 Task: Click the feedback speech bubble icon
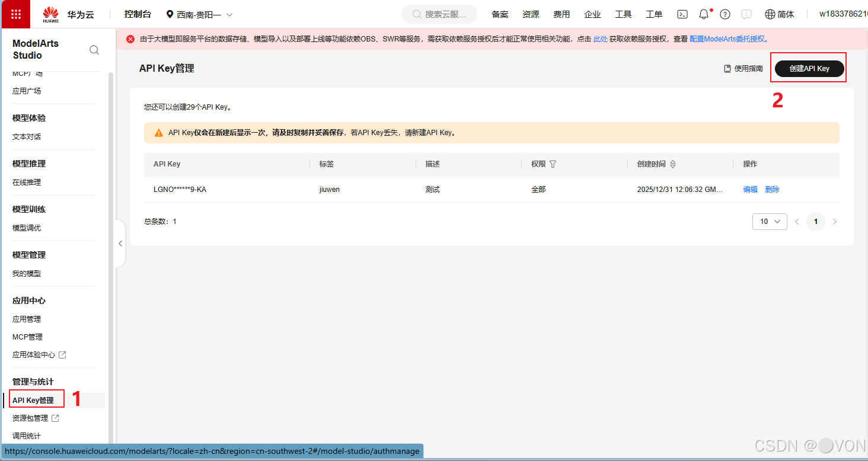coord(746,14)
